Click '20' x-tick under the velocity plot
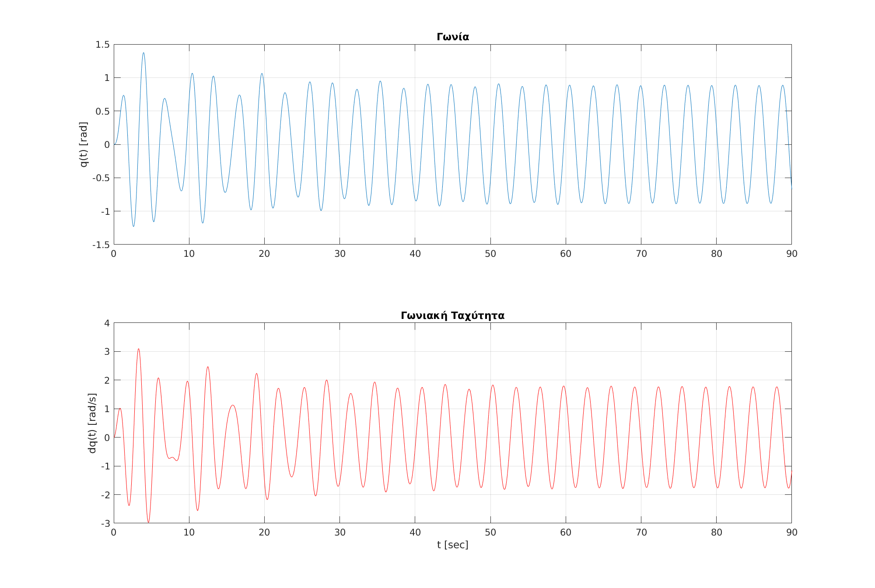This screenshot has height=588, width=875. tap(264, 533)
